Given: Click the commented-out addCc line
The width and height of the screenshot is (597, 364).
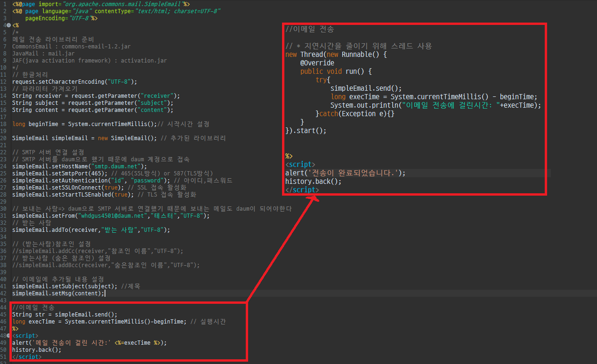Looking at the screenshot, I should [x=97, y=251].
